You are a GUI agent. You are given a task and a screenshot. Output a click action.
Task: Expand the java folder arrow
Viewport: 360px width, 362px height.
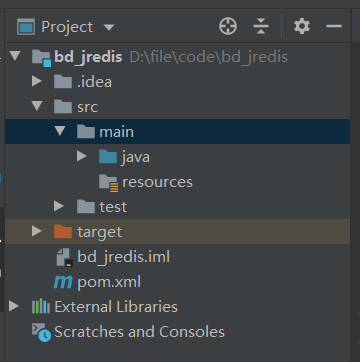81,156
